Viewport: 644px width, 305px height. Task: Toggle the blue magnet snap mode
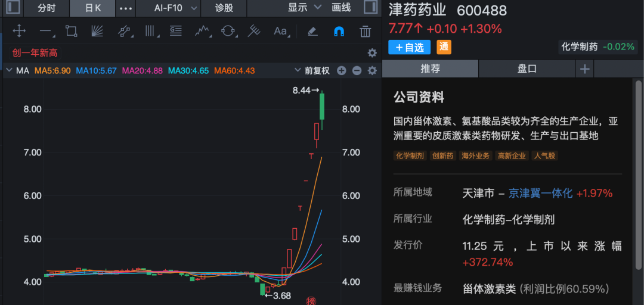[339, 31]
